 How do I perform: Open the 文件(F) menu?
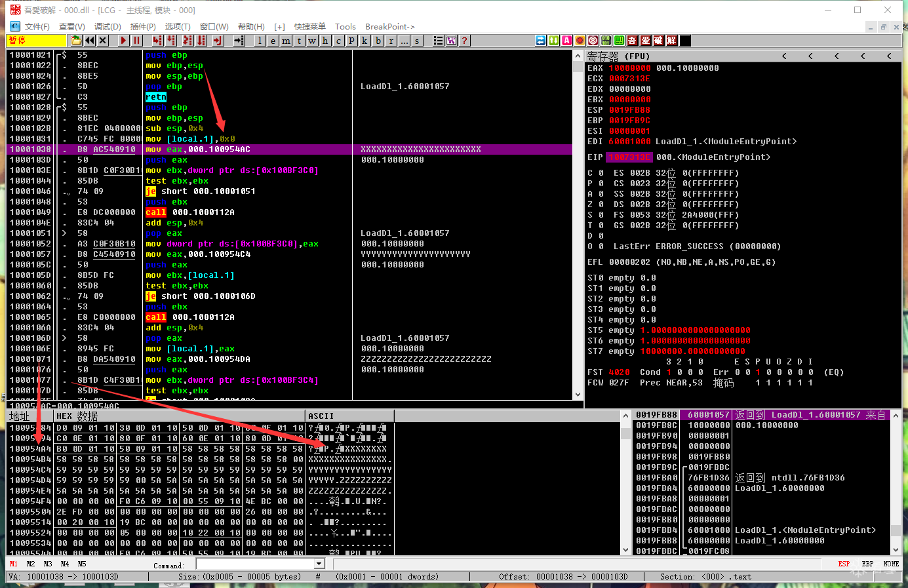coord(37,27)
